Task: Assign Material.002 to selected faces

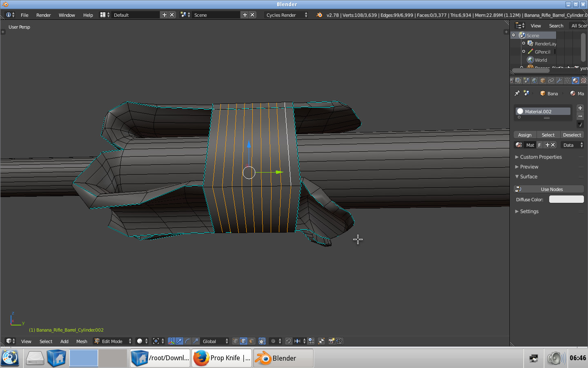Action: pos(525,135)
